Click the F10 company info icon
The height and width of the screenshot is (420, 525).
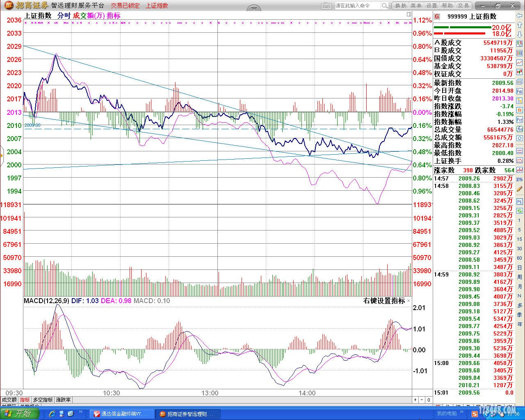pyautogui.click(x=520, y=91)
